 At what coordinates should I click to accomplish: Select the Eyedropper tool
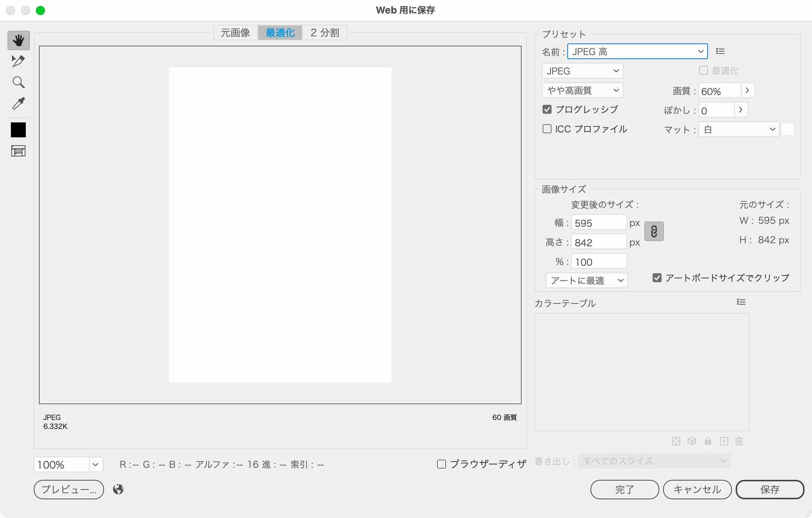click(18, 104)
